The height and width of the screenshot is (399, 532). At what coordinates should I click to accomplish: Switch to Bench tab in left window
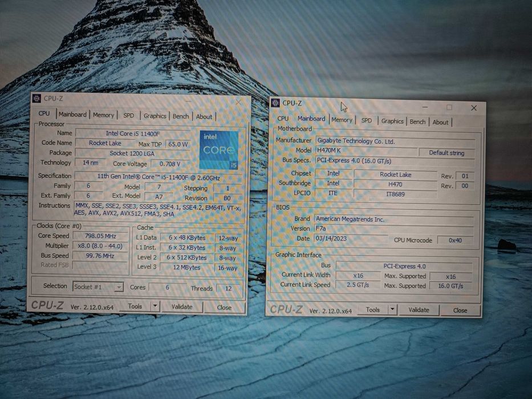pos(181,116)
